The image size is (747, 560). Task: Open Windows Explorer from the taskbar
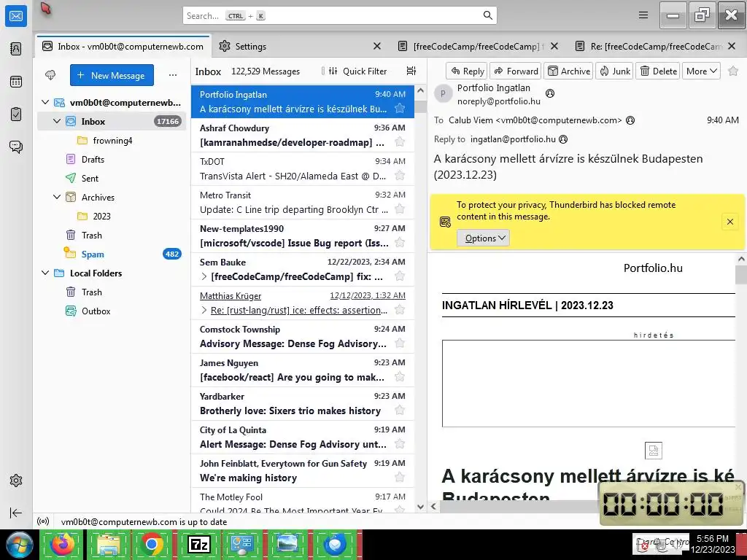tap(108, 544)
